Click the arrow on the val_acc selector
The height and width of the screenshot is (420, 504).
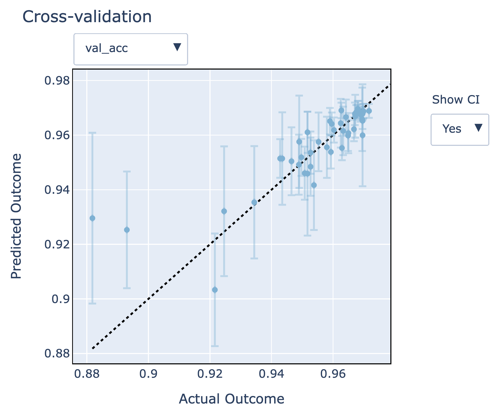coord(177,47)
